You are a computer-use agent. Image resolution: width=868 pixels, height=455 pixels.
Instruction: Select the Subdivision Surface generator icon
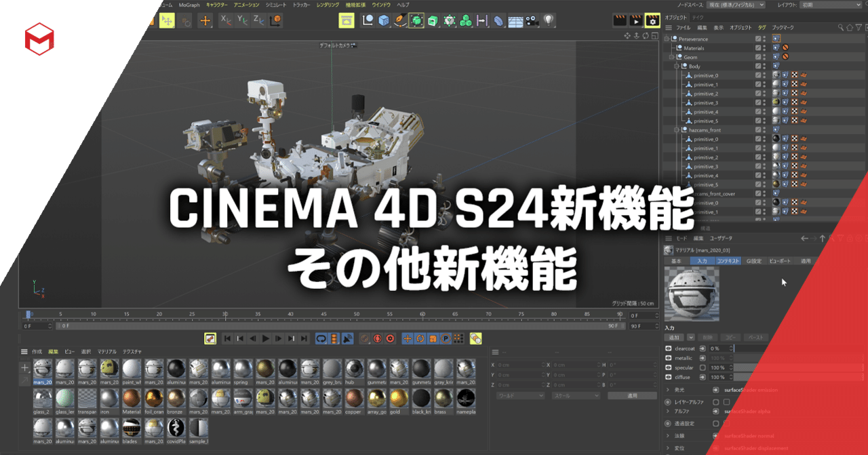click(x=418, y=20)
